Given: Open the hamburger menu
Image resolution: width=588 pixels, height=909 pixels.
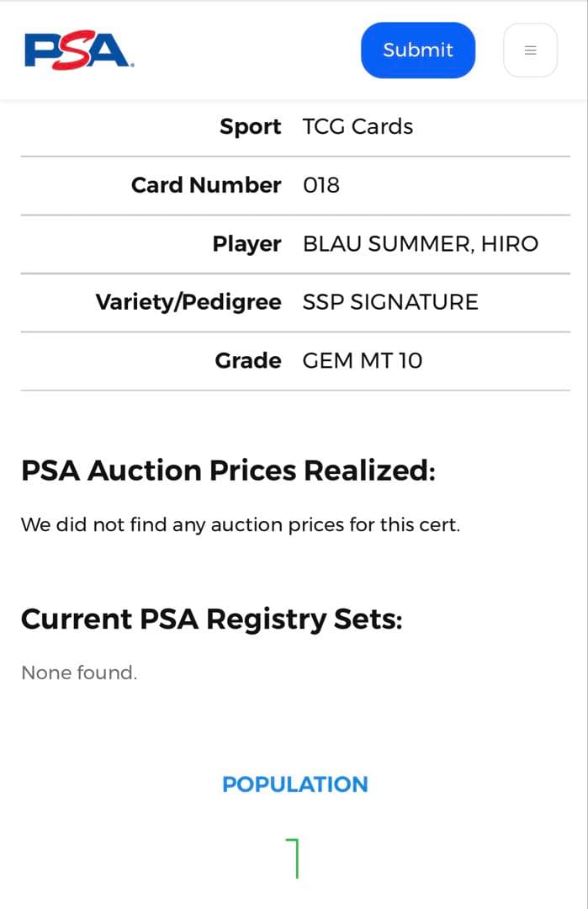Looking at the screenshot, I should click(x=530, y=50).
